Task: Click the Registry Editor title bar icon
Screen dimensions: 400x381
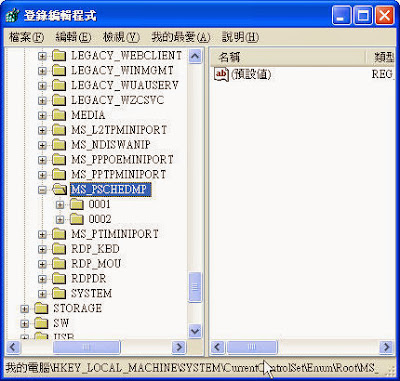Action: (13, 15)
